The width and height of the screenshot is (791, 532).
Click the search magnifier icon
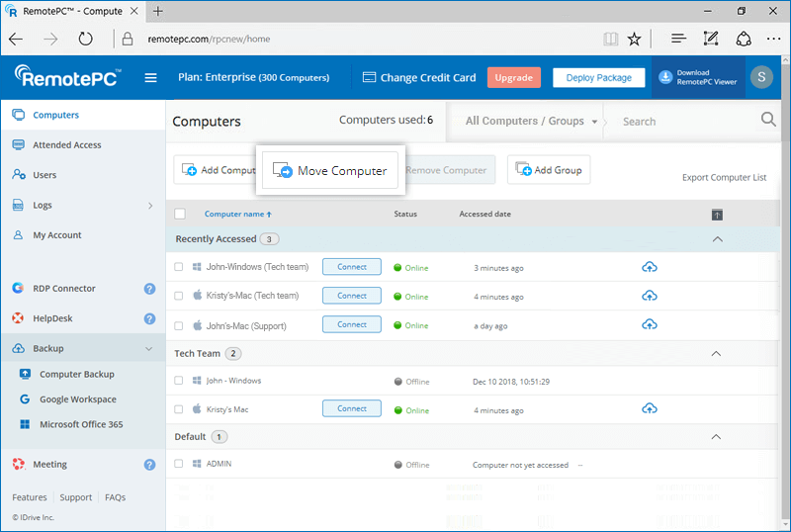(768, 121)
